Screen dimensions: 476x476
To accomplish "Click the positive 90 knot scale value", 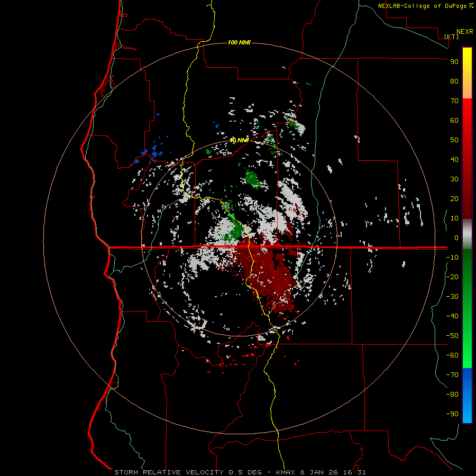I will coord(454,62).
